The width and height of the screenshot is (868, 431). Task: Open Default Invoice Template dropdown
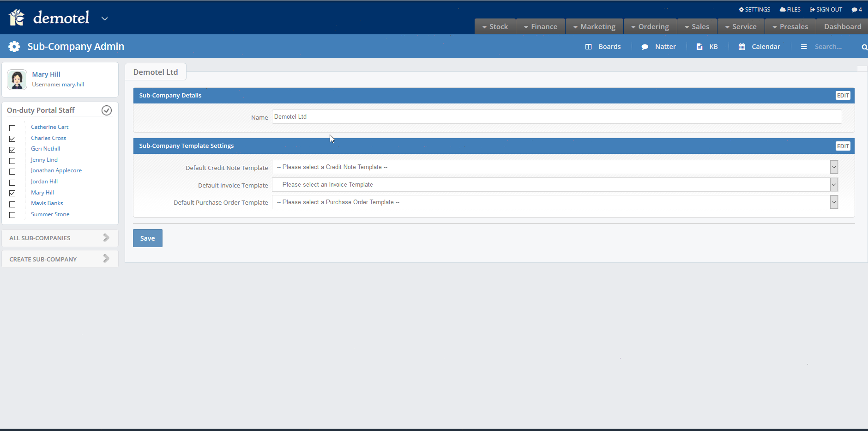[x=555, y=185]
